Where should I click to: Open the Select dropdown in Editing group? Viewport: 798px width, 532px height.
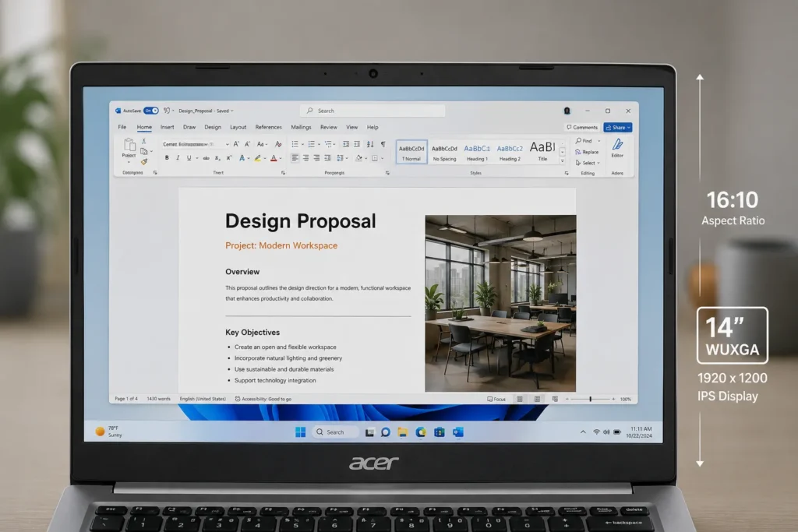pyautogui.click(x=588, y=163)
